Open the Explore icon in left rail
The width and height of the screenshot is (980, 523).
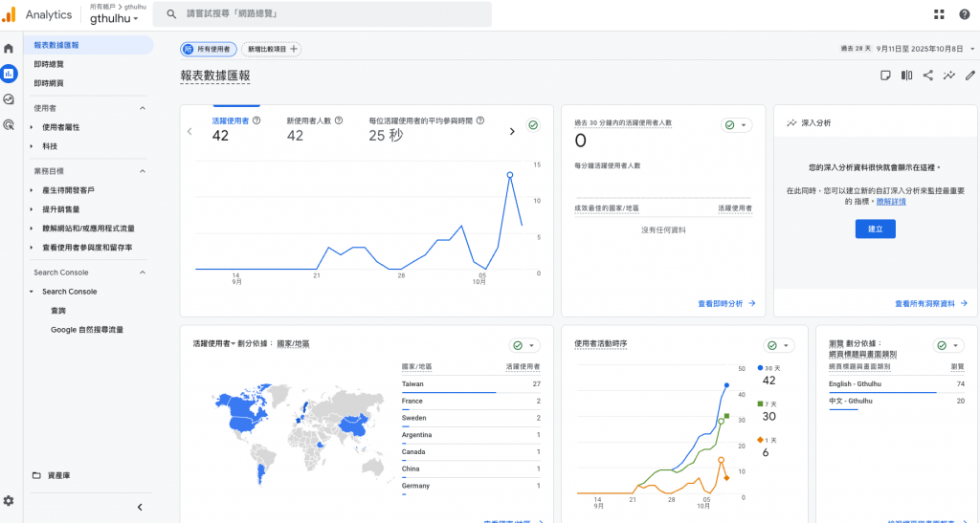pos(9,98)
